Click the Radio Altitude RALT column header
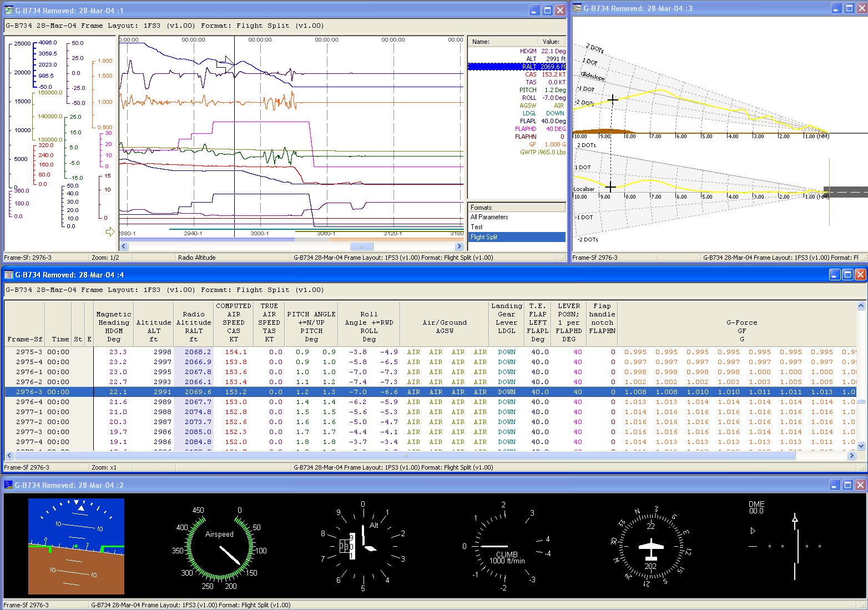 coord(194,323)
